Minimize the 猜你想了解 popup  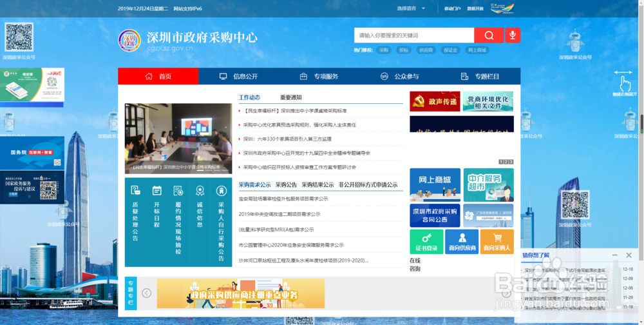click(x=615, y=255)
